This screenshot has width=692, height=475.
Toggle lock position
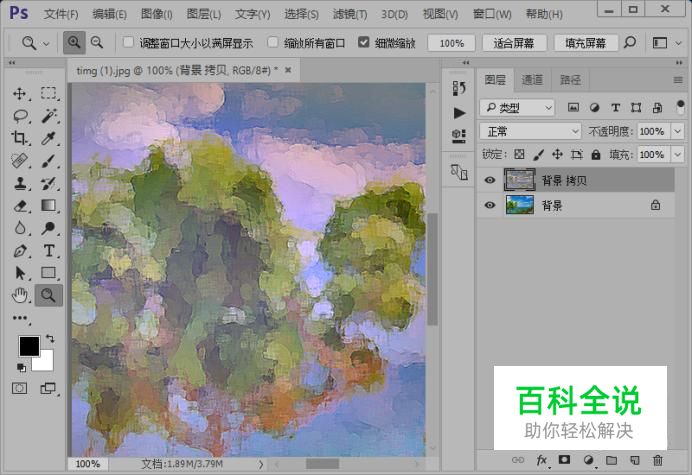click(557, 155)
